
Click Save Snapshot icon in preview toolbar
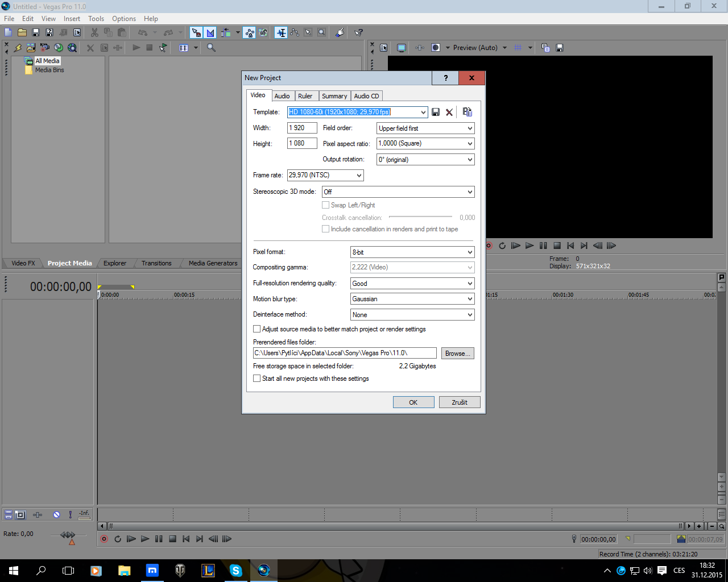click(x=560, y=48)
